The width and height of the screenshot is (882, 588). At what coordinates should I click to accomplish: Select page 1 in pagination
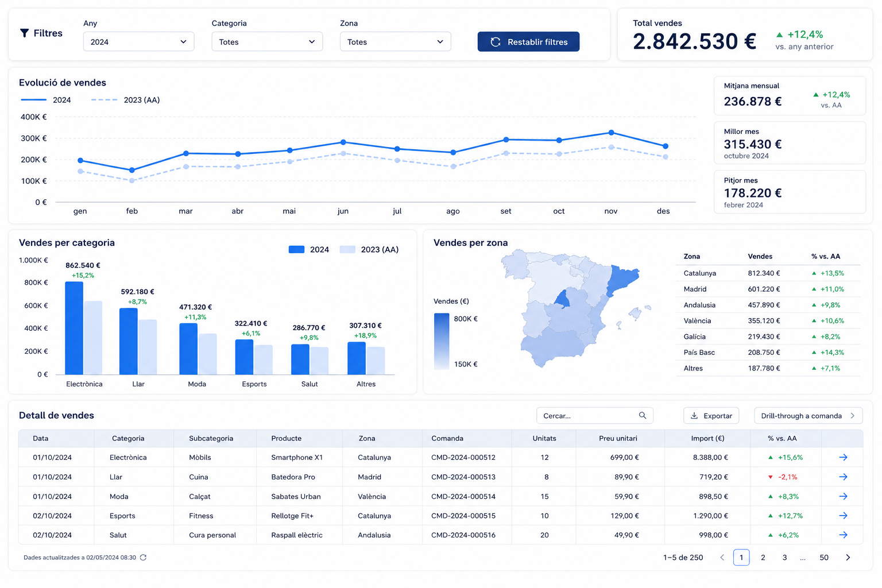click(x=741, y=558)
